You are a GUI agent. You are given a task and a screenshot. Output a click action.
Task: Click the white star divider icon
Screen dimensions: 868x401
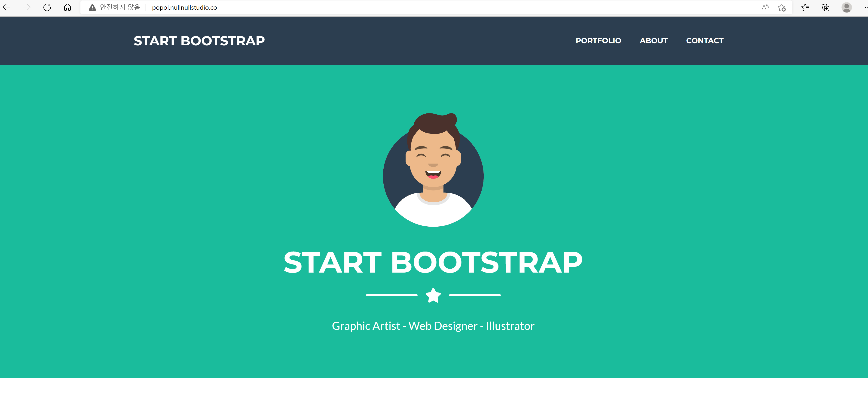pos(433,295)
